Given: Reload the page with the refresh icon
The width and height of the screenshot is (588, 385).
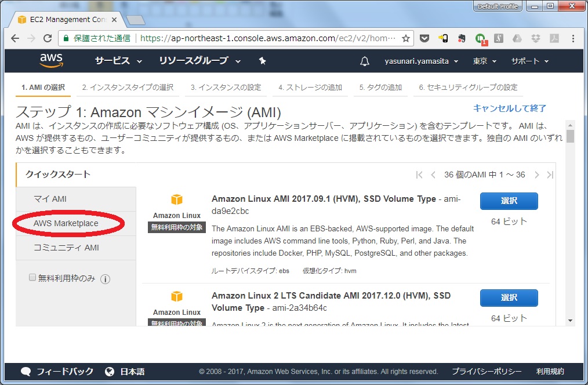Looking at the screenshot, I should point(48,38).
